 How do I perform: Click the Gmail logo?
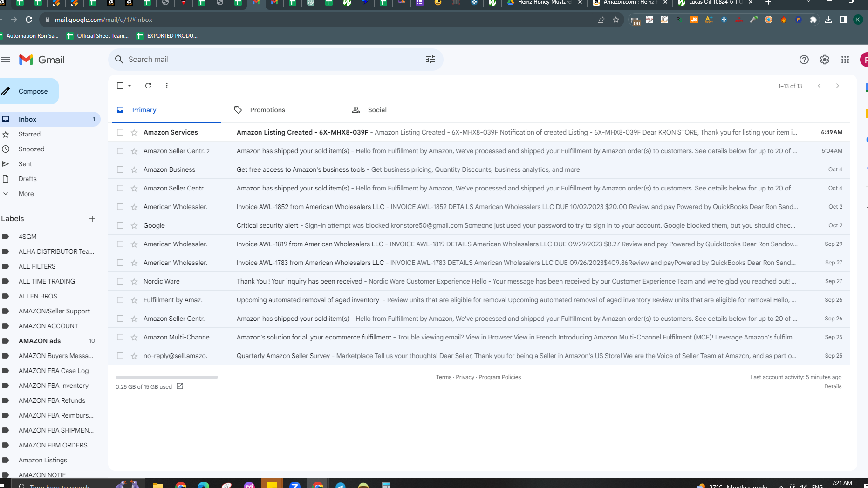[42, 60]
